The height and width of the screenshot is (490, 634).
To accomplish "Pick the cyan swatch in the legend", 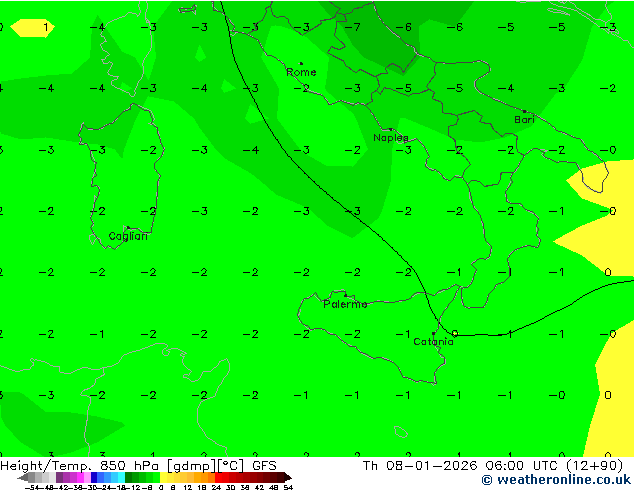I will pos(121,478).
